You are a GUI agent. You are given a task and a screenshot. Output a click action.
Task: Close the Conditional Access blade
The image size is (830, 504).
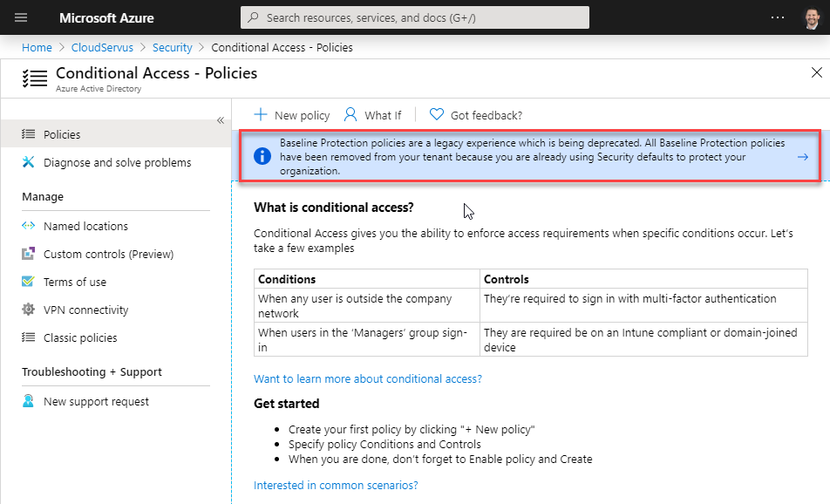(817, 72)
